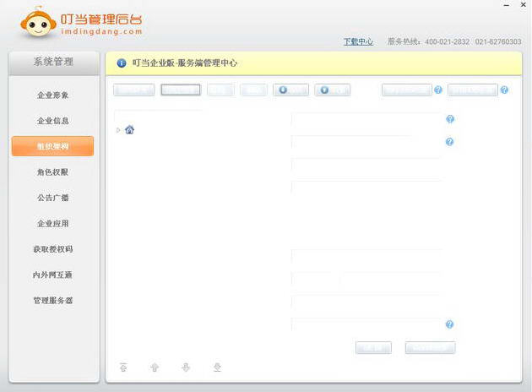Move selected node to the very bottom

click(217, 367)
